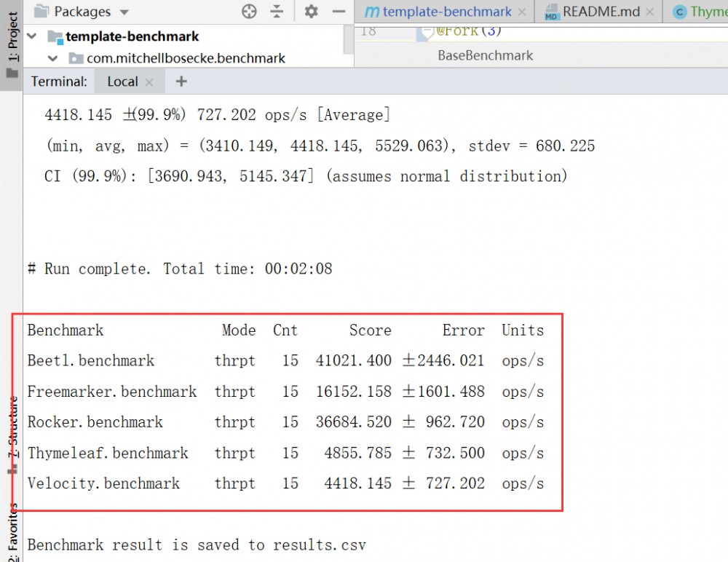
Task: Click the BaseBenchmark breadcrumb
Action: [485, 56]
